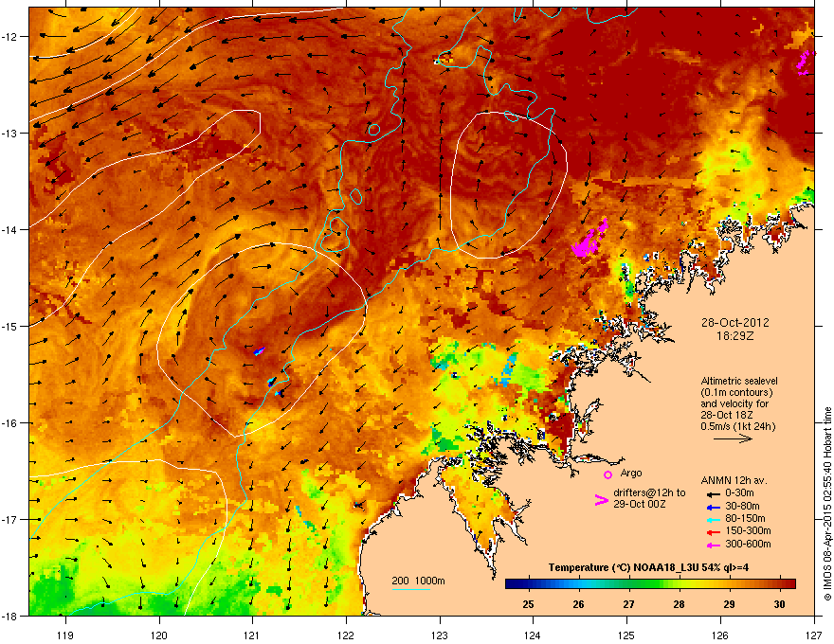Click the 'Altimetric sealevel' caption line
The image size is (834, 644).
739,381
